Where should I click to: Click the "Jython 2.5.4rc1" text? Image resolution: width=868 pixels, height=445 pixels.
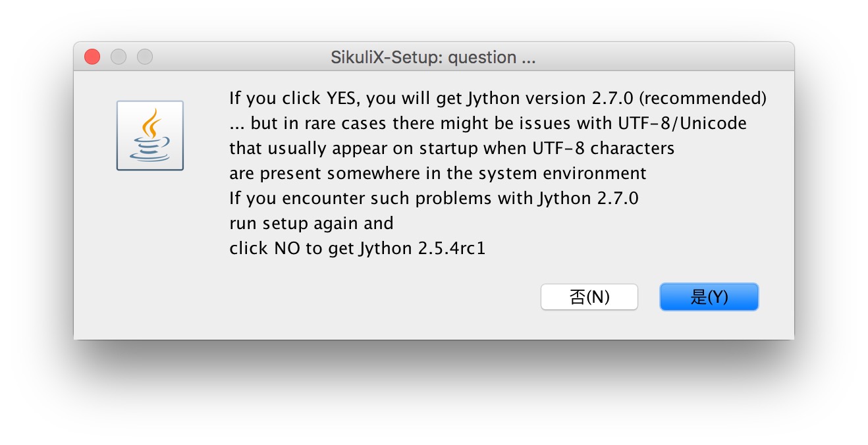coord(422,249)
